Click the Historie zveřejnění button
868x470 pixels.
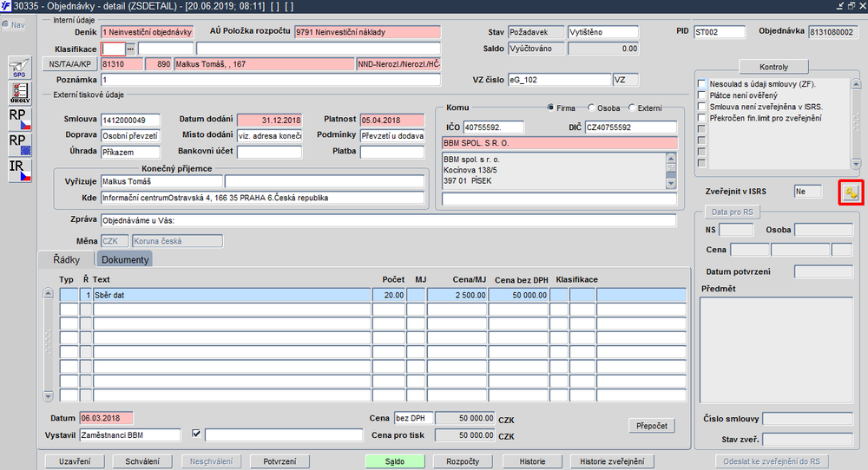[612, 461]
